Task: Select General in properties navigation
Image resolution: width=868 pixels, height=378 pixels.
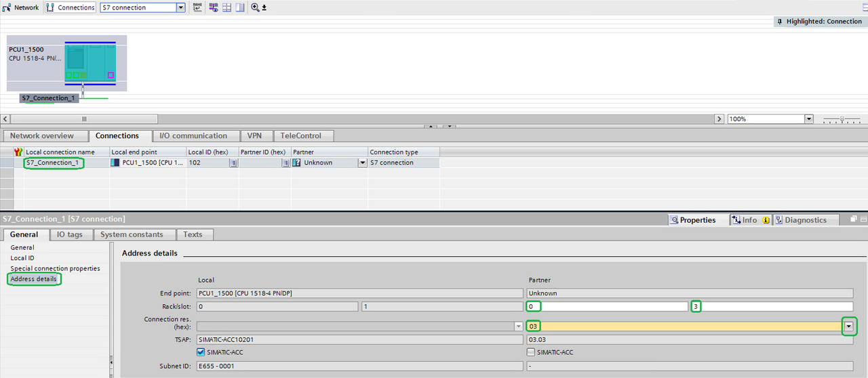Action: [x=22, y=247]
